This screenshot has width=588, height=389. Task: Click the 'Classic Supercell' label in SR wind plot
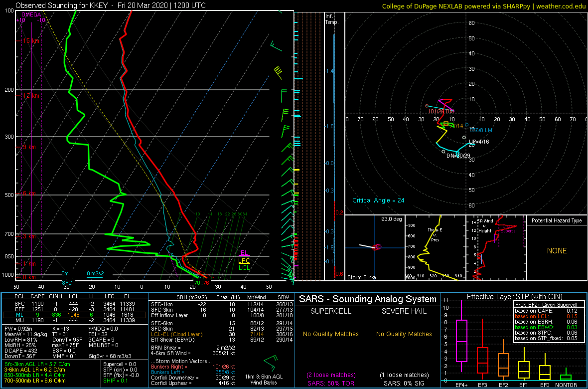[508, 228]
